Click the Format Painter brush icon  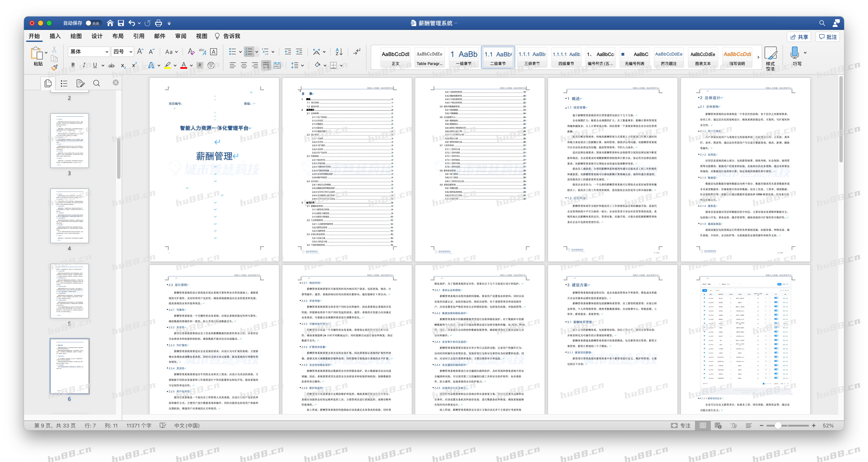(54, 67)
